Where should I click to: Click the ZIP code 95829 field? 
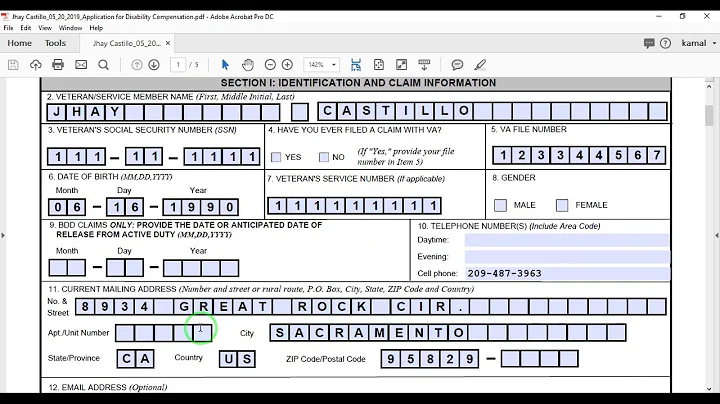coord(430,359)
